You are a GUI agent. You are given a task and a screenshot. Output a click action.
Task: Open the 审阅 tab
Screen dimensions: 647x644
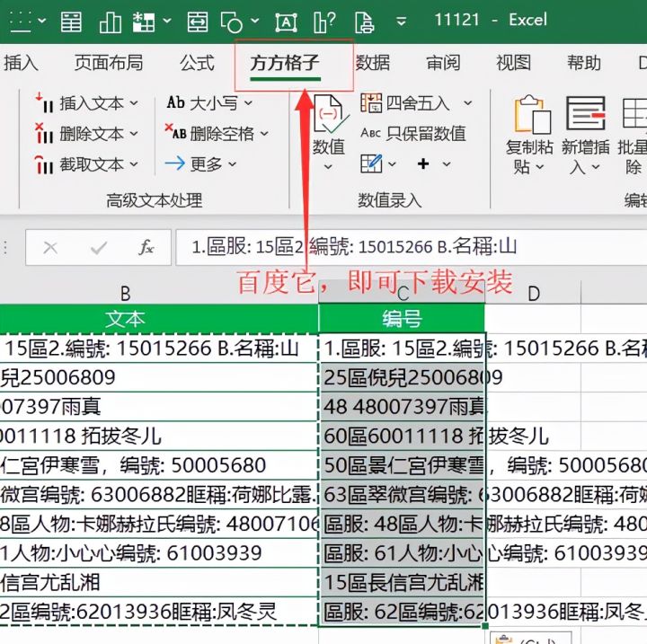(x=443, y=63)
